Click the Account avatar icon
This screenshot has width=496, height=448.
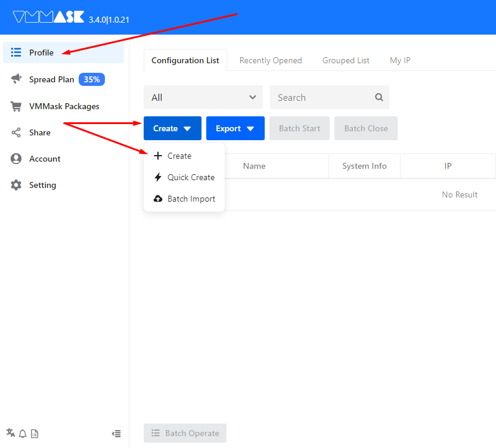coord(16,159)
